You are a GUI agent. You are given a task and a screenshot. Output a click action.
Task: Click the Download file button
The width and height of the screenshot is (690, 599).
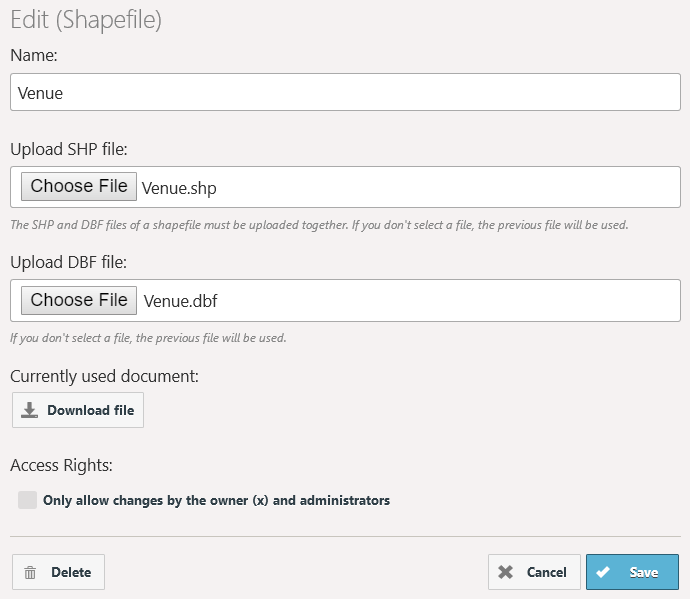[x=78, y=410]
